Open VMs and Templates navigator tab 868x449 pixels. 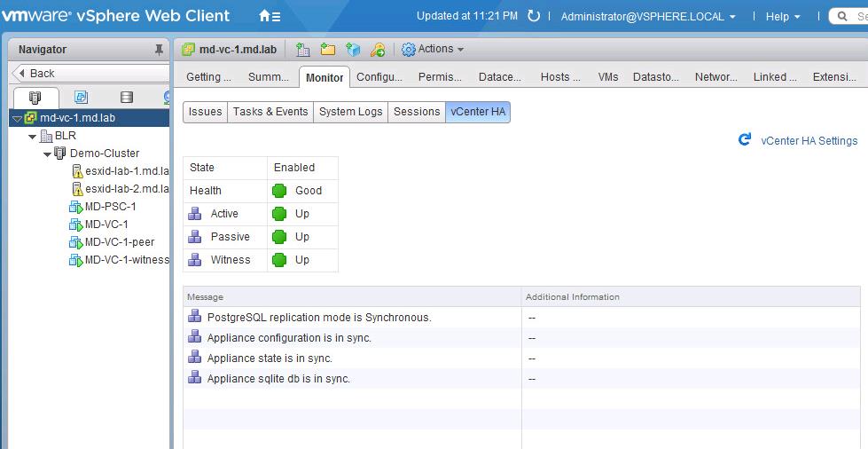tap(82, 98)
